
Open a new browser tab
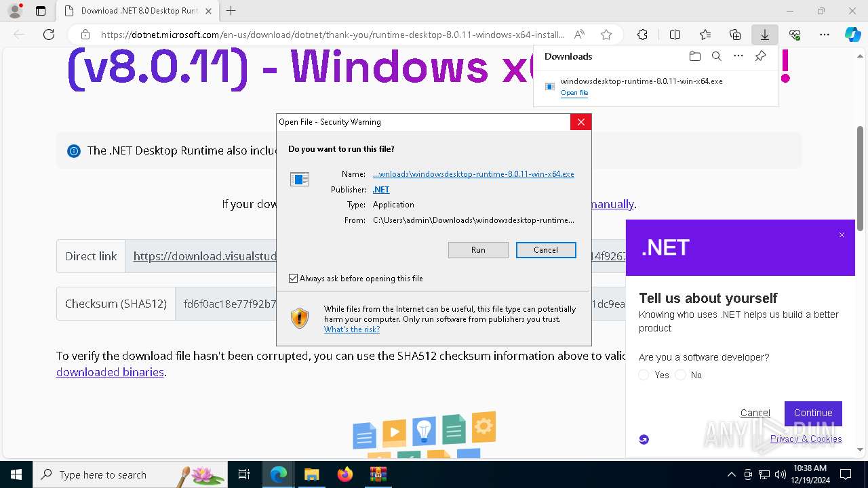click(231, 11)
